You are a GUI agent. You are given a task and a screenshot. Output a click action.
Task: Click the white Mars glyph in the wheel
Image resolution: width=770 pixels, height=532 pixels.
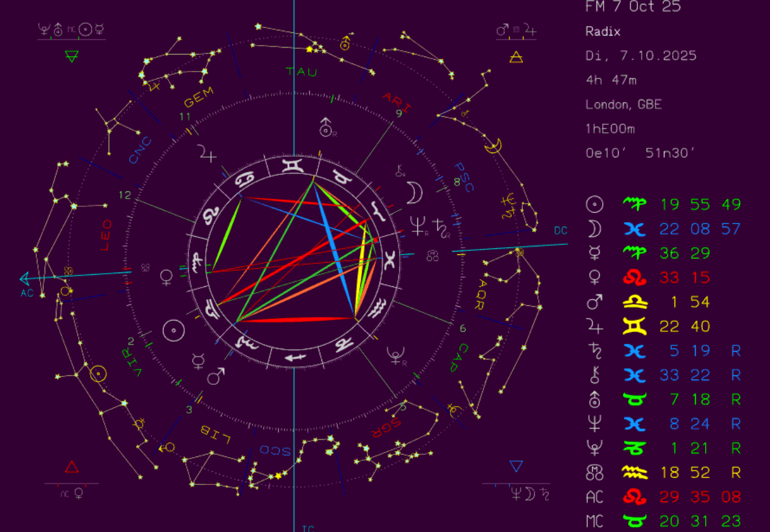click(x=216, y=376)
